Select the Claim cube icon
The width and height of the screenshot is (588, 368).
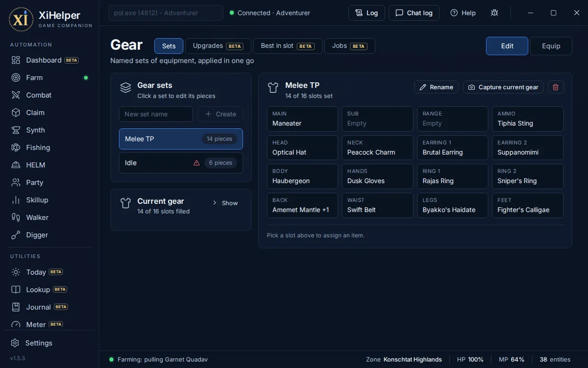click(x=16, y=113)
